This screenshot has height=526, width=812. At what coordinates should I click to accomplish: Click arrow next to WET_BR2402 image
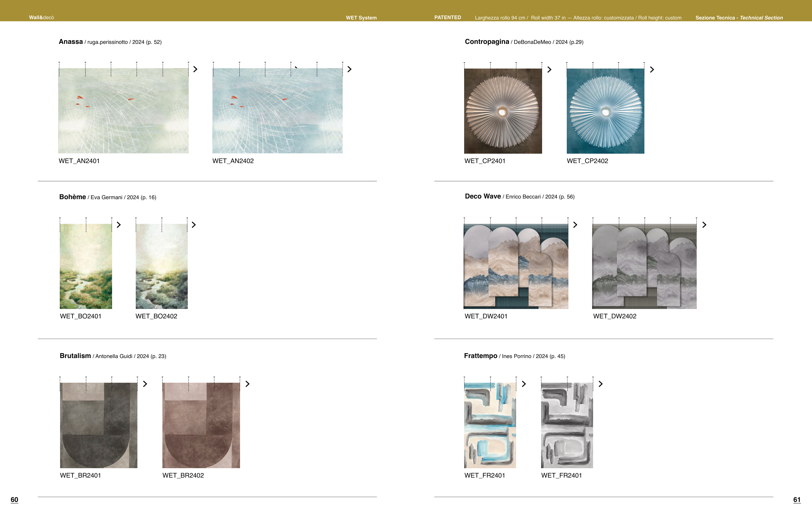[248, 384]
